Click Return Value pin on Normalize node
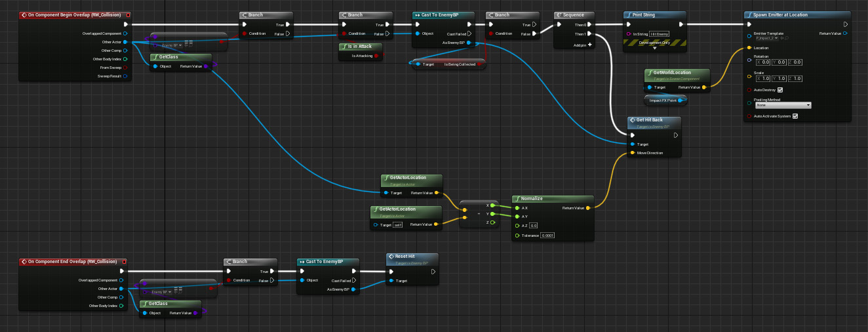 tap(588, 207)
